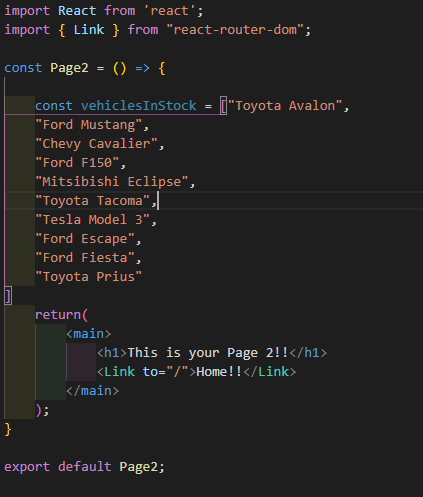Click the vehiclesInStock variable name
The width and height of the screenshot is (423, 497).
point(139,106)
